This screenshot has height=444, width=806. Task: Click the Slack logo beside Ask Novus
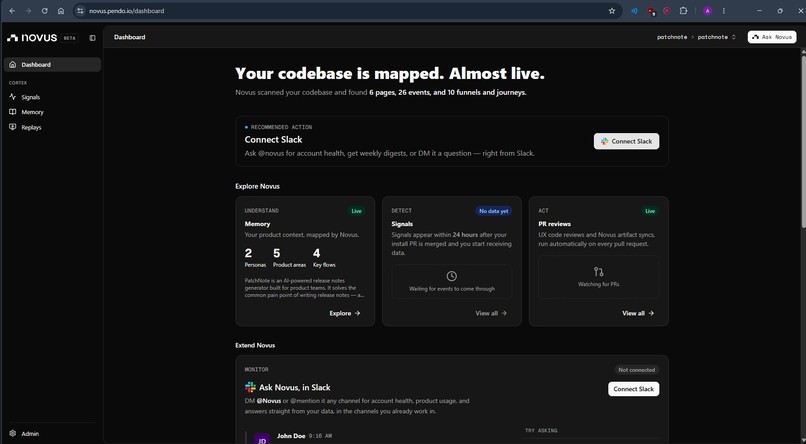click(250, 387)
